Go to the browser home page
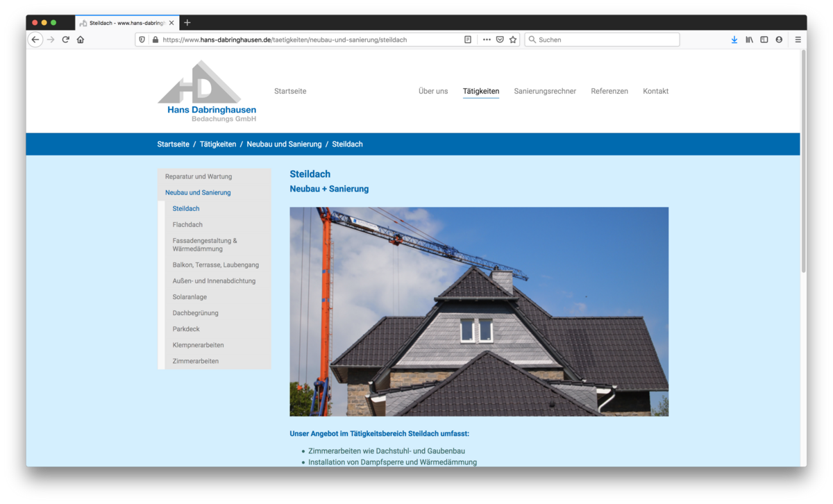The width and height of the screenshot is (833, 504). point(81,40)
